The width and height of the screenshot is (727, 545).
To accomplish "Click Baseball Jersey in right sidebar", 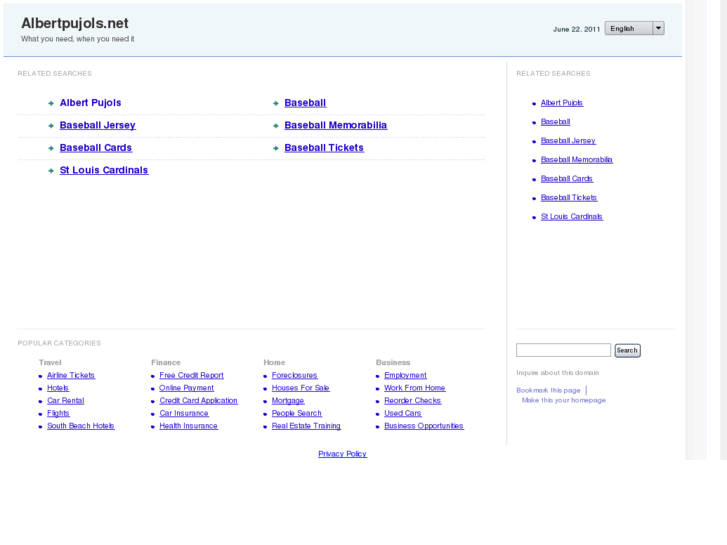I will [568, 141].
